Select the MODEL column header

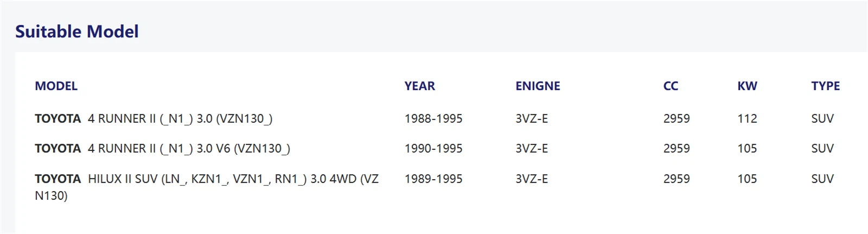coord(56,86)
